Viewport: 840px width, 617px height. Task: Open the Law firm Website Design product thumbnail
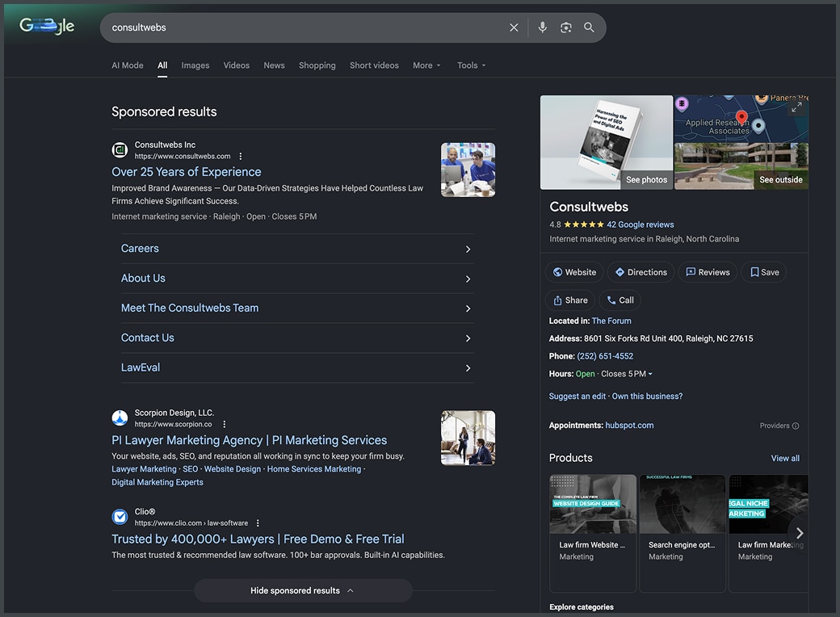click(593, 503)
